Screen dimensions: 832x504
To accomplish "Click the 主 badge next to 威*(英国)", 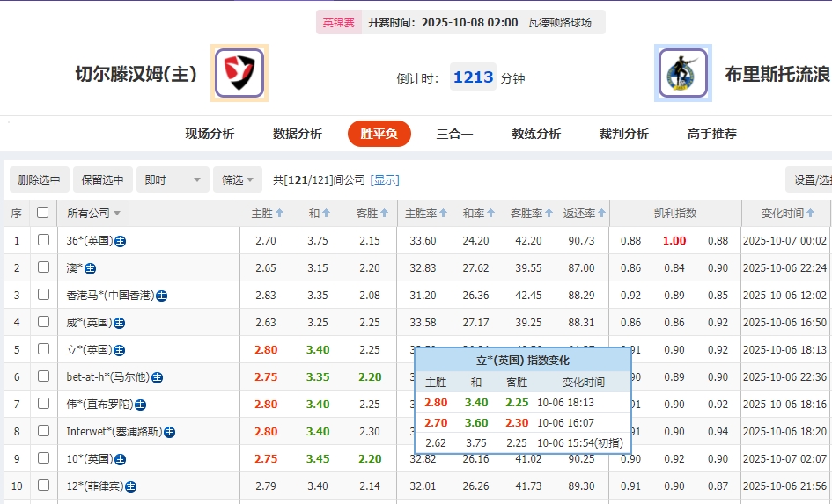I will [x=120, y=323].
